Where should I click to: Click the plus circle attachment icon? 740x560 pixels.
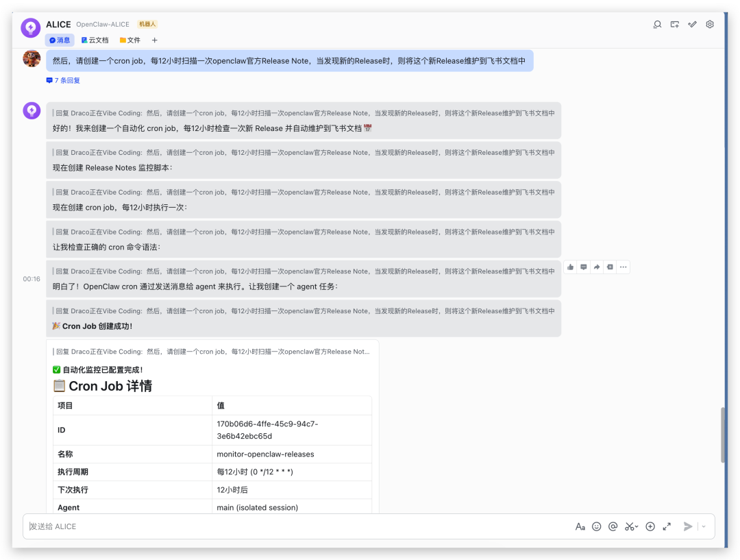coord(650,526)
